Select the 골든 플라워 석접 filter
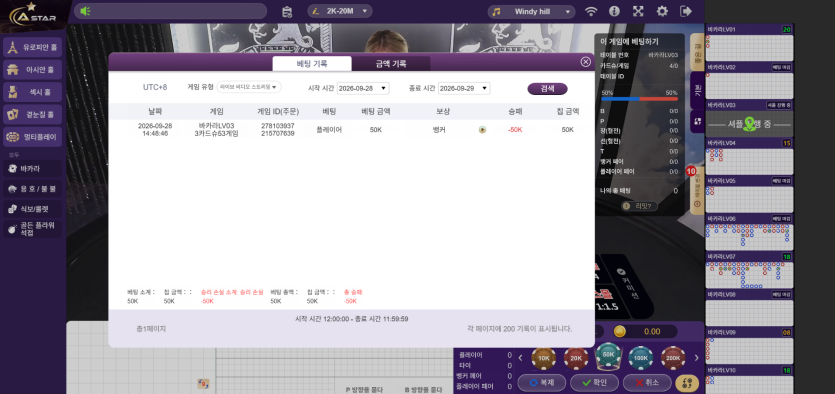 (32, 229)
